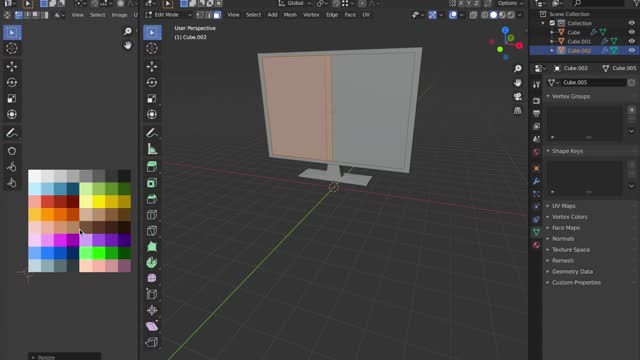Expand the Cube.002 tree row

tap(552, 51)
